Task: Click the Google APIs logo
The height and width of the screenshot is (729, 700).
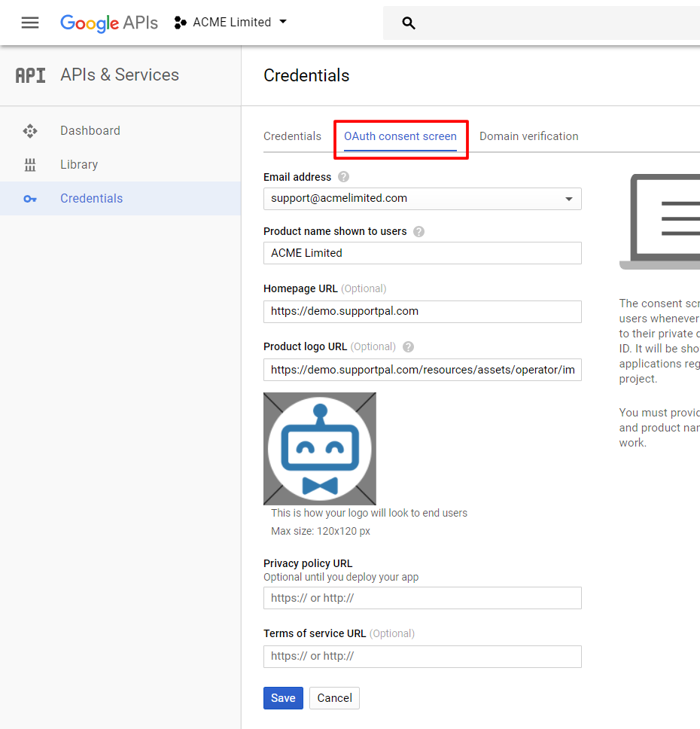Action: (109, 23)
